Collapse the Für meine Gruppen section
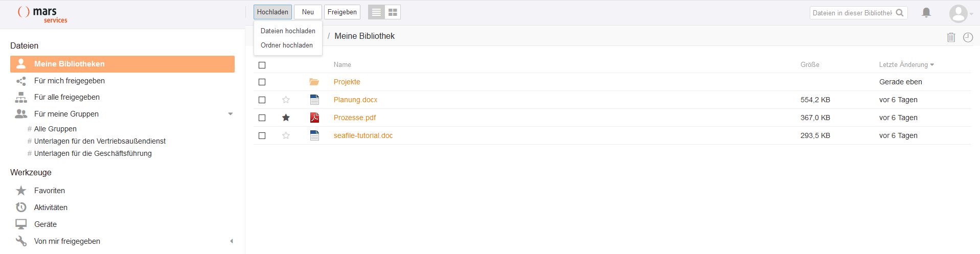Screen dimensions: 980x254 (230, 114)
